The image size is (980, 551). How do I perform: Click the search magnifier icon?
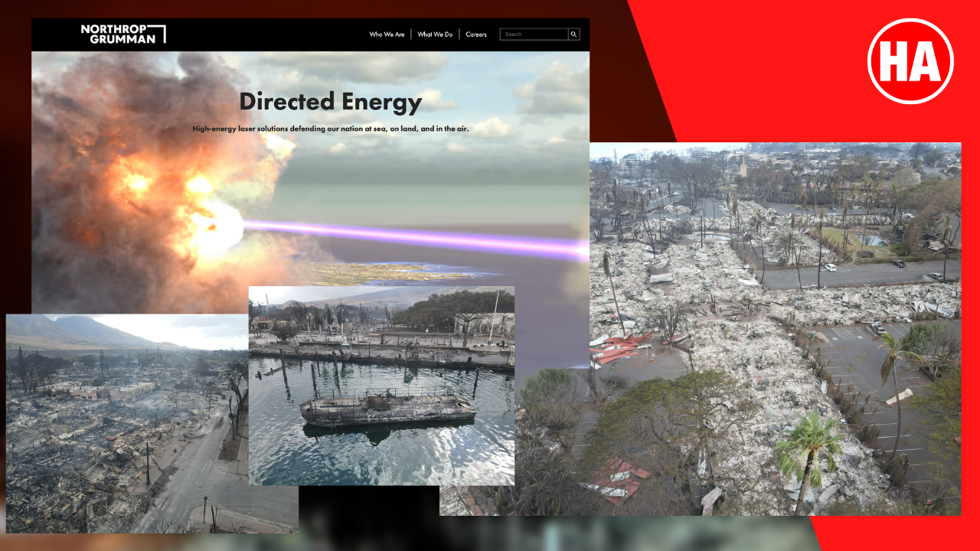tap(573, 34)
